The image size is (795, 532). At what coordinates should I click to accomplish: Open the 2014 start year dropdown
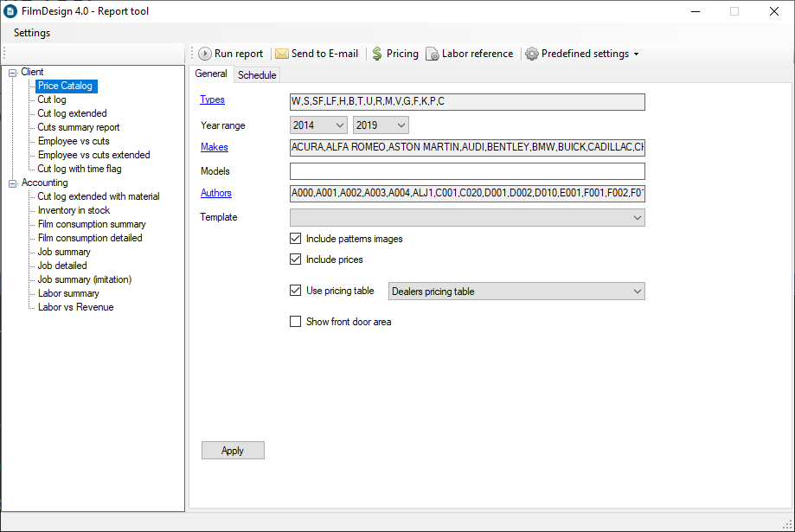[317, 125]
